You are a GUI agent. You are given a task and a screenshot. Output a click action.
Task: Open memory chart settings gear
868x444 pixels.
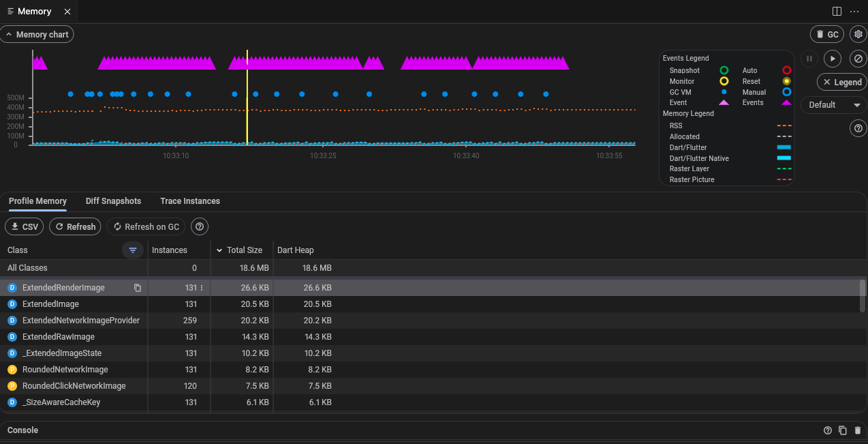[x=858, y=35]
